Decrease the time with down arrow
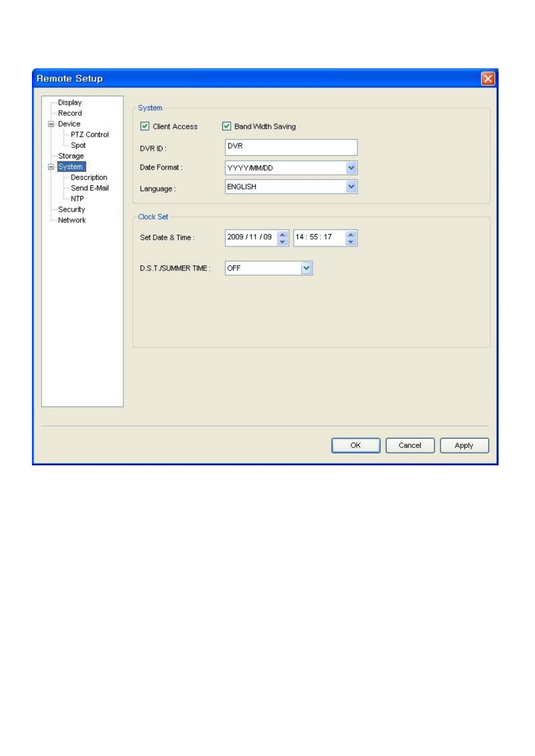The image size is (535, 756). [351, 242]
